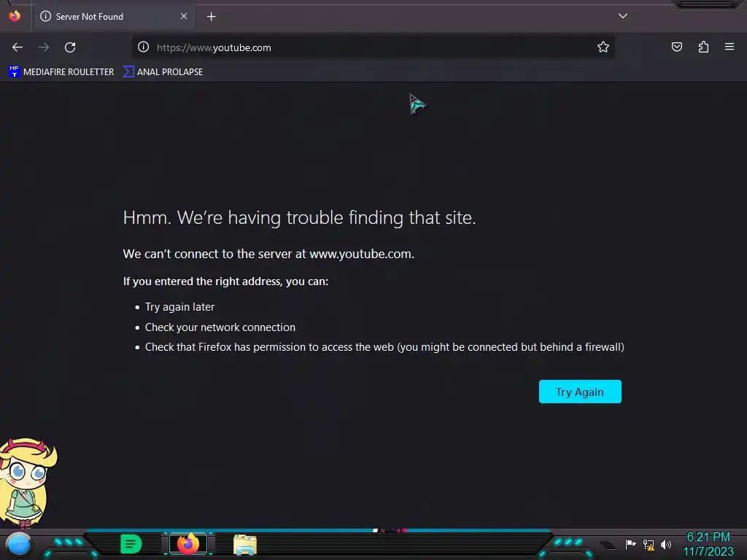747x560 pixels.
Task: Check network status icon in tray
Action: point(649,544)
